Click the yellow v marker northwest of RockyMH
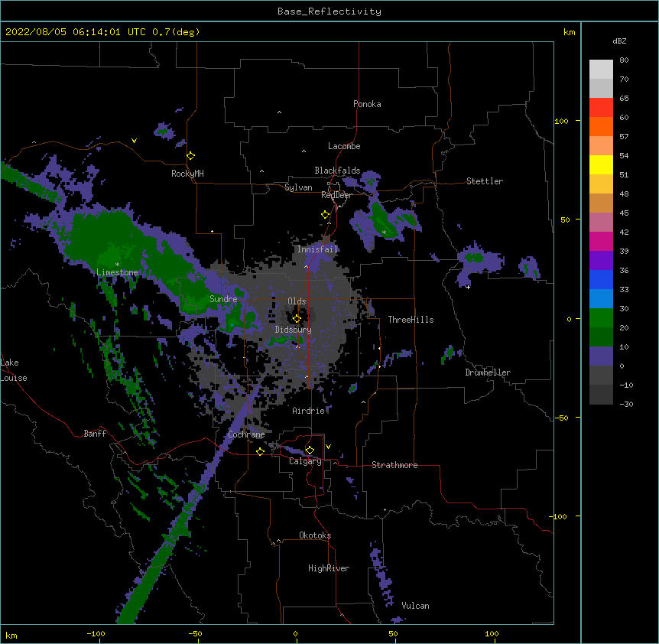The height and width of the screenshot is (644, 659). click(134, 141)
